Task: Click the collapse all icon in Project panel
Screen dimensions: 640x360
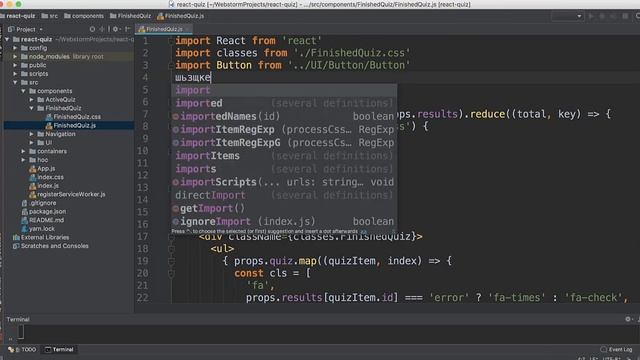Action: 102,29
